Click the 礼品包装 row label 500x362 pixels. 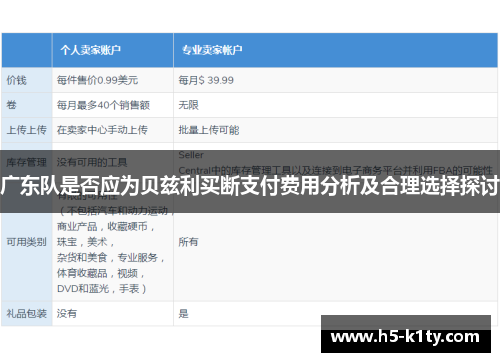click(x=26, y=314)
